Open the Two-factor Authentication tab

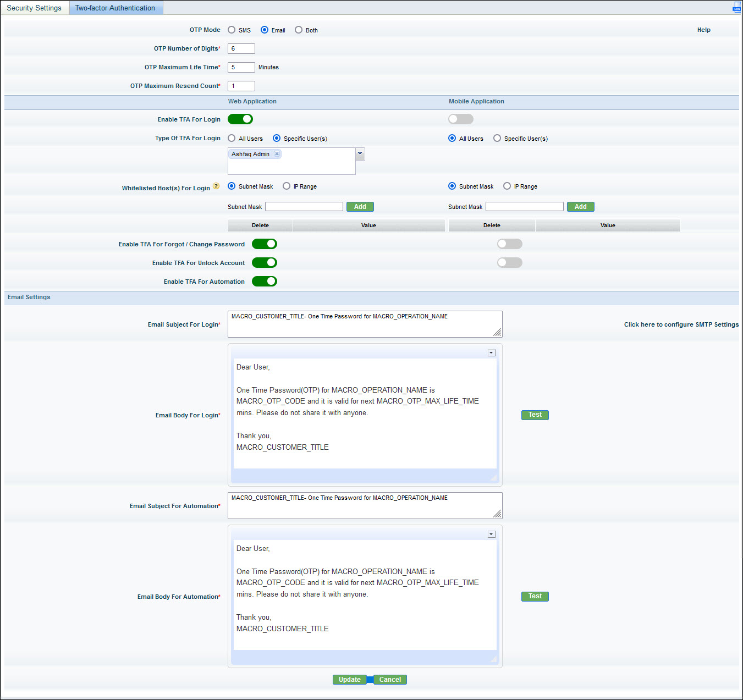[x=115, y=8]
